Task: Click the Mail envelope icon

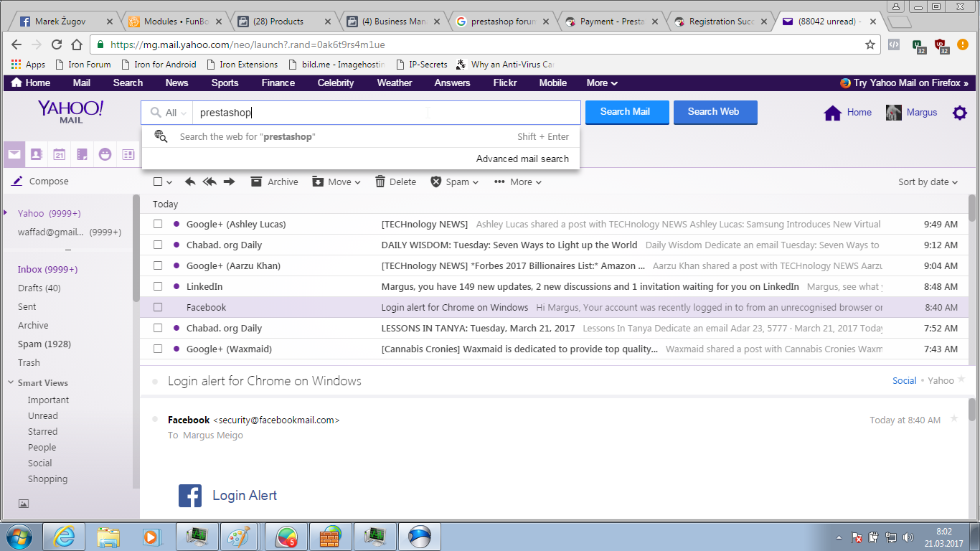Action: click(14, 154)
